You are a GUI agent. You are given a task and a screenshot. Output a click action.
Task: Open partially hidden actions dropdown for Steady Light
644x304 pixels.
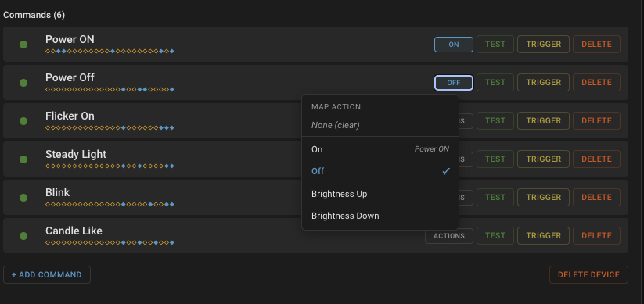pyautogui.click(x=466, y=159)
